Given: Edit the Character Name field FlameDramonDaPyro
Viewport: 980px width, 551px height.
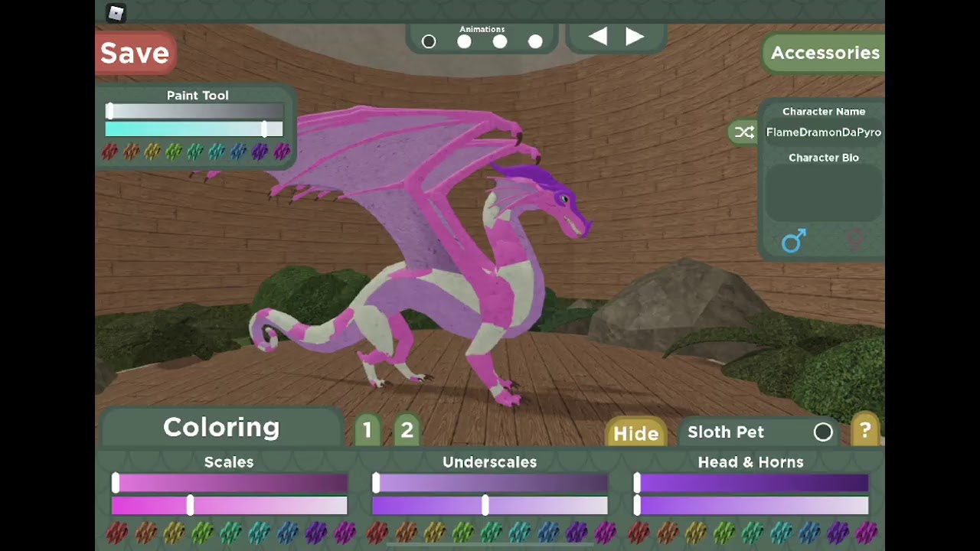Looking at the screenshot, I should click(x=823, y=132).
